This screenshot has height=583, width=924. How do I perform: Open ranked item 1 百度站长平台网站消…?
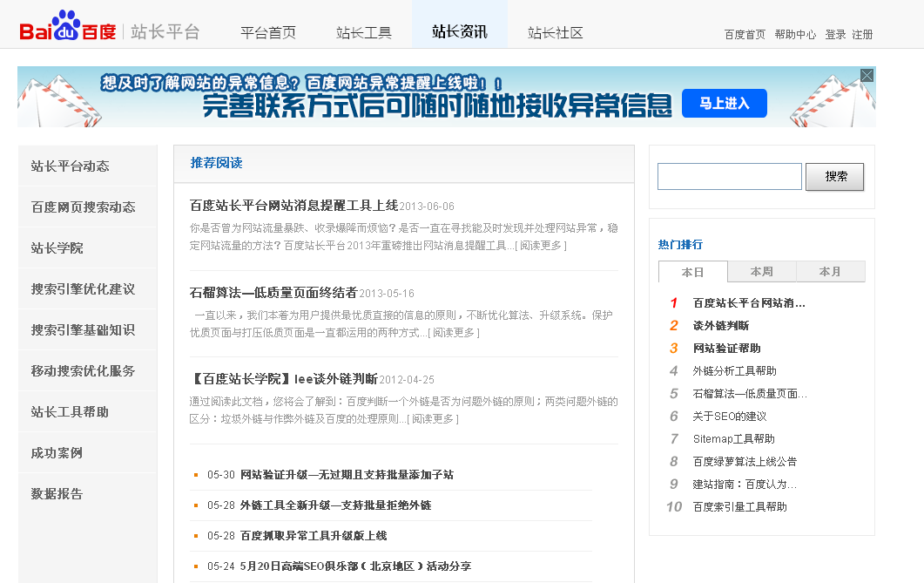click(749, 303)
